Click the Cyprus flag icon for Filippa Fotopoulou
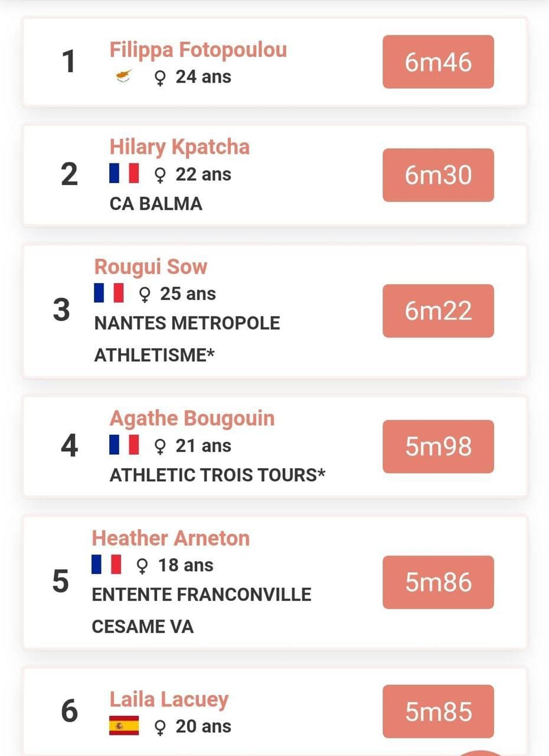549x756 pixels. coord(124,76)
